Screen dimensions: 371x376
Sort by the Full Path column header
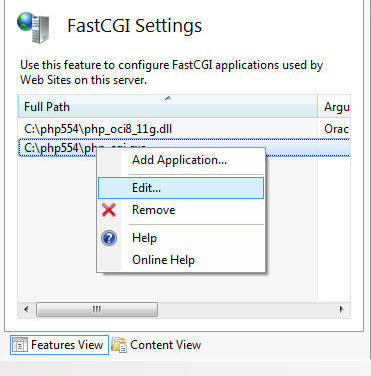point(168,106)
